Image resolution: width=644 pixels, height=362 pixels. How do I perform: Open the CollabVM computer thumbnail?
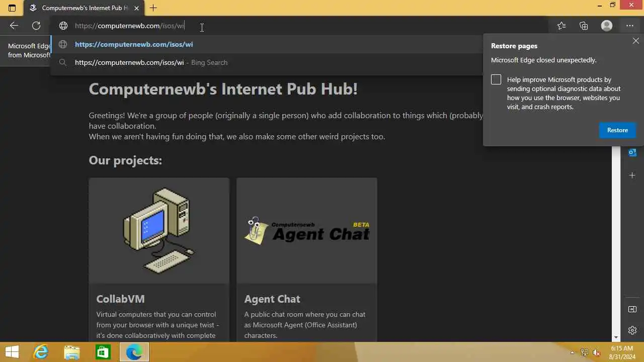[x=159, y=230]
